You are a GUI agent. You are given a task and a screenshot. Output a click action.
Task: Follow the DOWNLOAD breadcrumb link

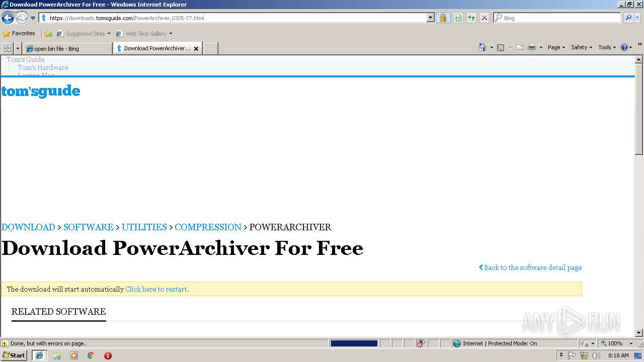click(x=28, y=227)
